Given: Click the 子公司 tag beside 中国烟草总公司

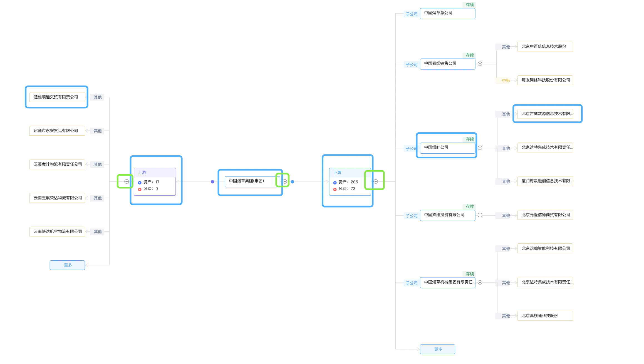Looking at the screenshot, I should pyautogui.click(x=412, y=14).
